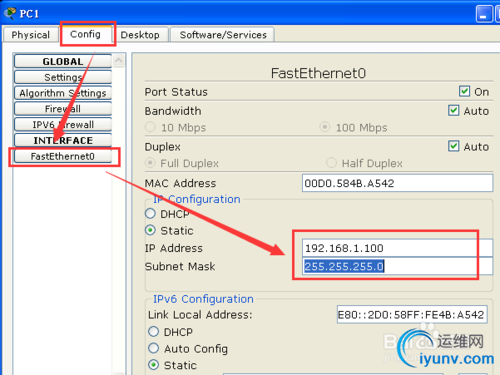This screenshot has height=375, width=500.
Task: Select the FastEthernet0 interface
Action: [x=63, y=156]
